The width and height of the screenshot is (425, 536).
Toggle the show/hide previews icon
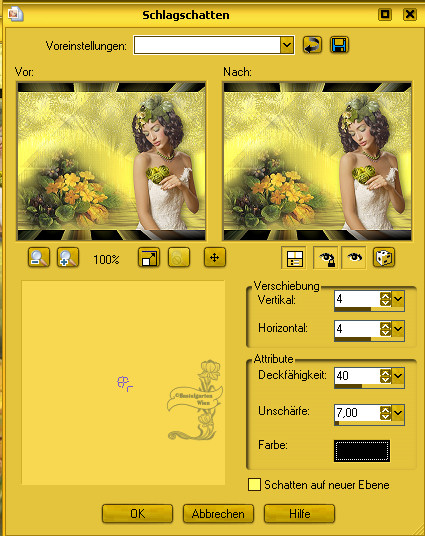pyautogui.click(x=294, y=258)
